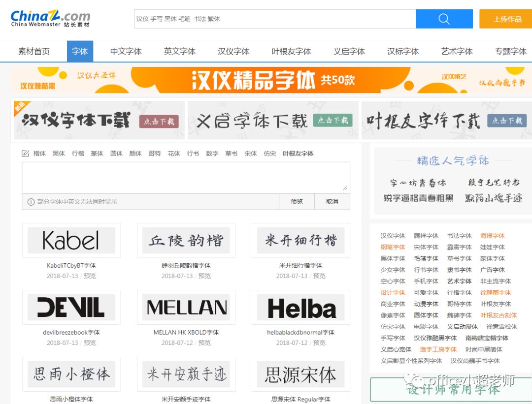This screenshot has height=404, width=532.
Task: Click 点击下载 on 叶根友字体下载 banner
Action: [507, 121]
